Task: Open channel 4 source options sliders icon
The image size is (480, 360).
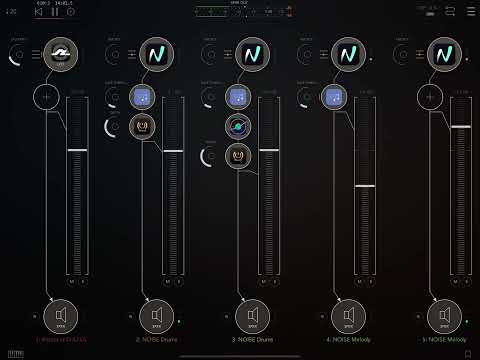Action: coord(324,54)
